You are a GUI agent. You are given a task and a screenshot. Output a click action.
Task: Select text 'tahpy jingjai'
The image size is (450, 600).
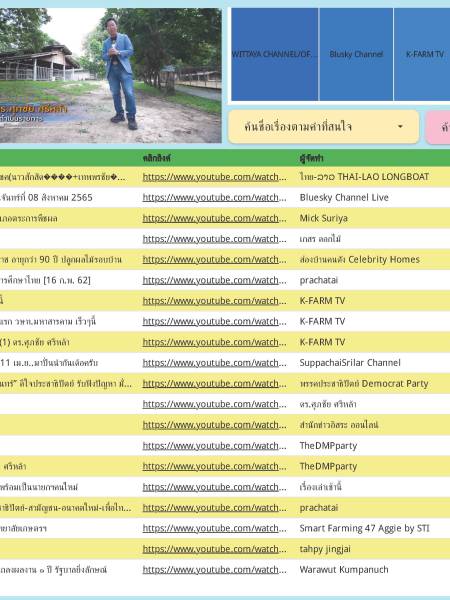(x=325, y=549)
